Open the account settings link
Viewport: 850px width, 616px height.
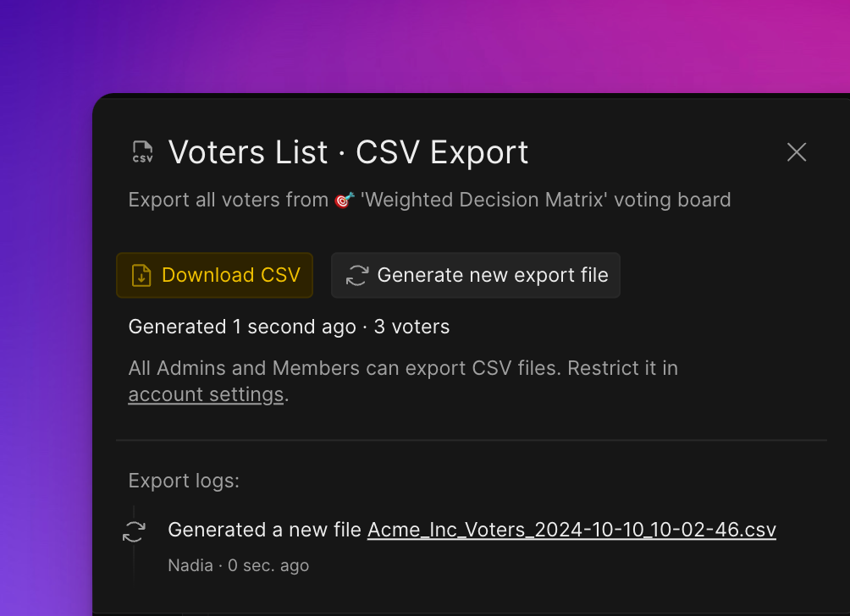click(205, 394)
